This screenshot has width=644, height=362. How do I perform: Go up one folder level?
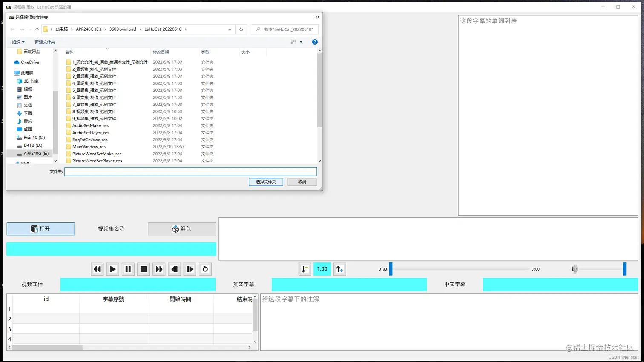37,29
